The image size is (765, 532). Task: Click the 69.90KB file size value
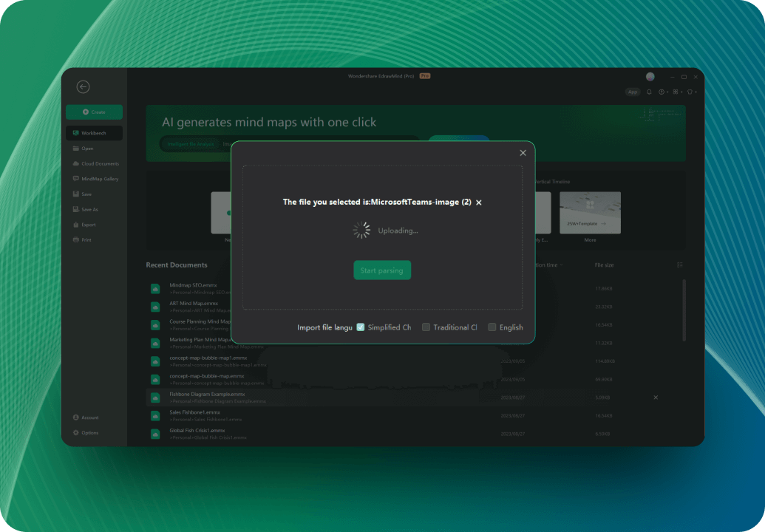tap(604, 379)
